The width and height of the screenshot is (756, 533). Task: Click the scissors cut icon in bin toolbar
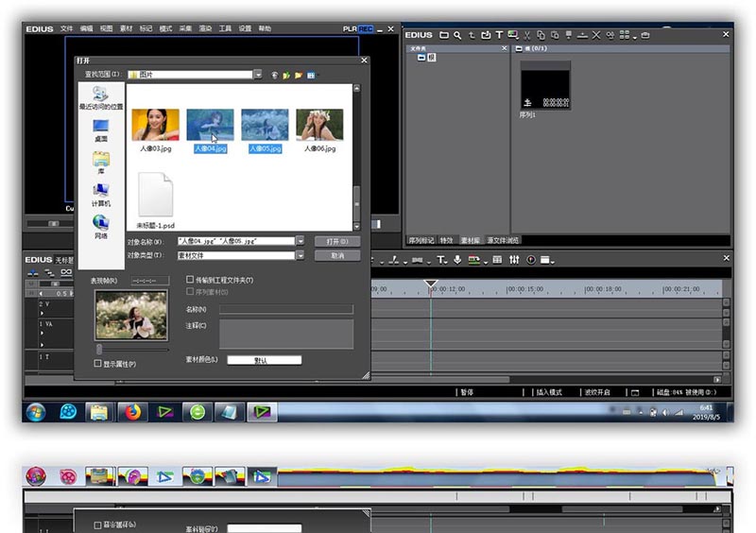point(527,35)
